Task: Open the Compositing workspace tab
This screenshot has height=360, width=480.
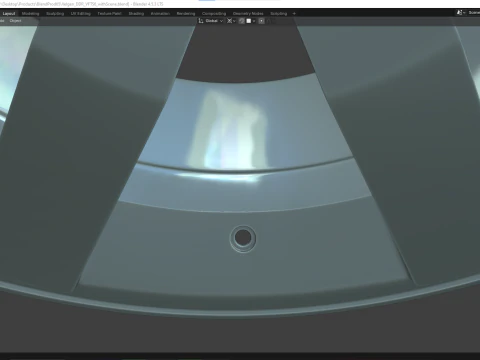Action: [214, 14]
